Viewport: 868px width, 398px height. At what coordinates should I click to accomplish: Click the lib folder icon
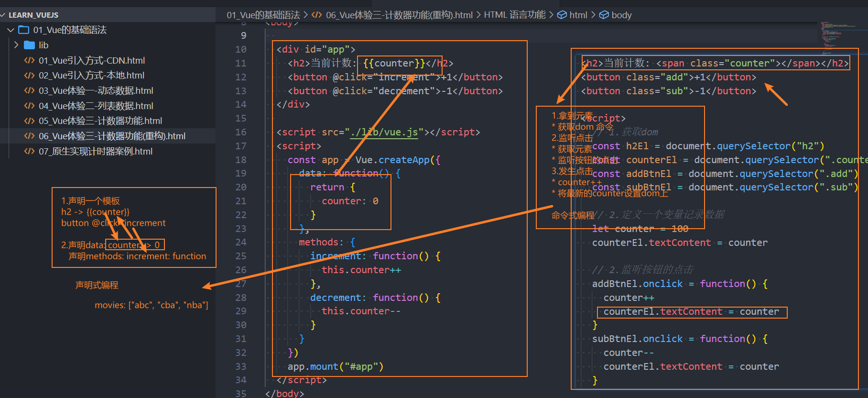(x=29, y=45)
